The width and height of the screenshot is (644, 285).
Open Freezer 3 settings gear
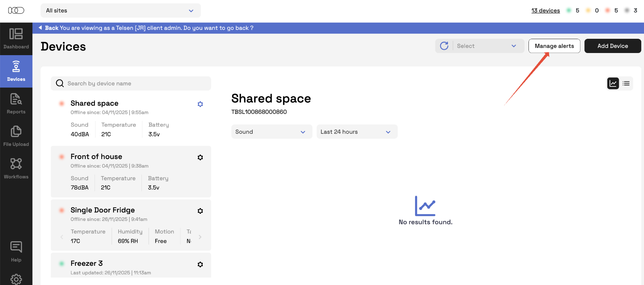200,264
